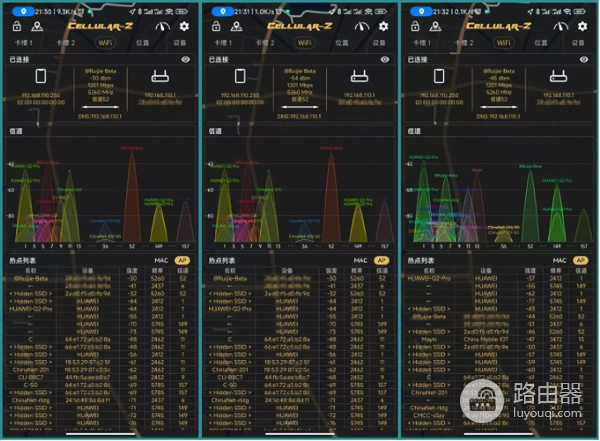Tap the phone device icon in the 21:30 screenshot

41,76
